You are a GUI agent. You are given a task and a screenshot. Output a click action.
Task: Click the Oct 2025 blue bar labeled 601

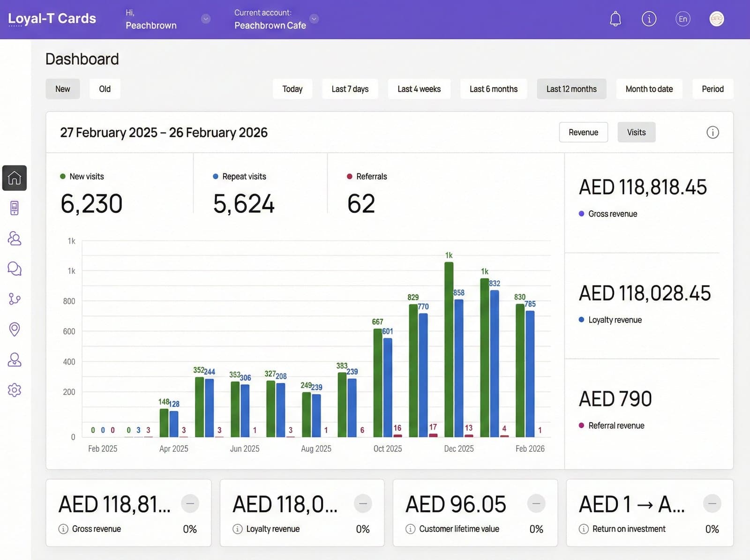point(388,388)
